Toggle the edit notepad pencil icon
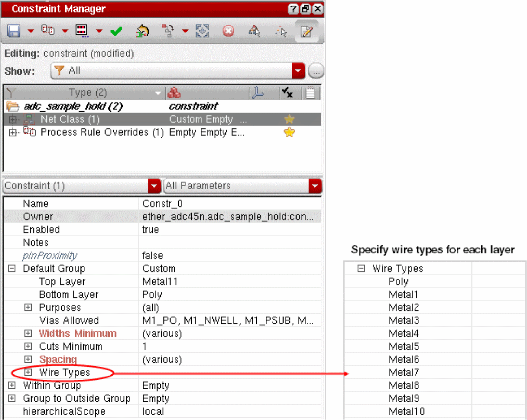 [x=306, y=31]
